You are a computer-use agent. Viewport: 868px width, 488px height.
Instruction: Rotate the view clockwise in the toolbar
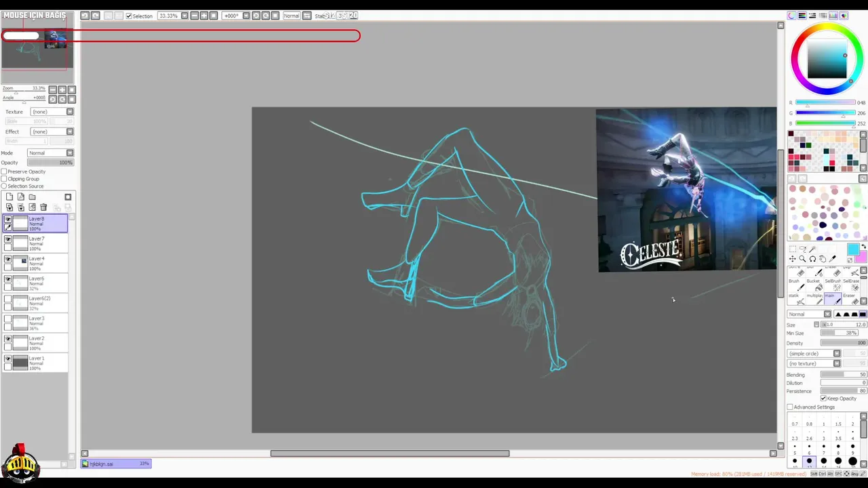click(265, 16)
